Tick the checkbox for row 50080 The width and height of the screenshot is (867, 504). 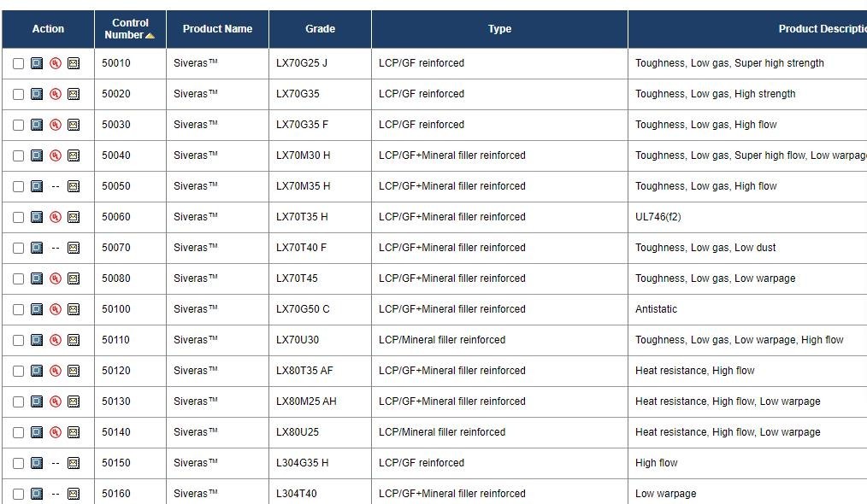click(x=18, y=279)
